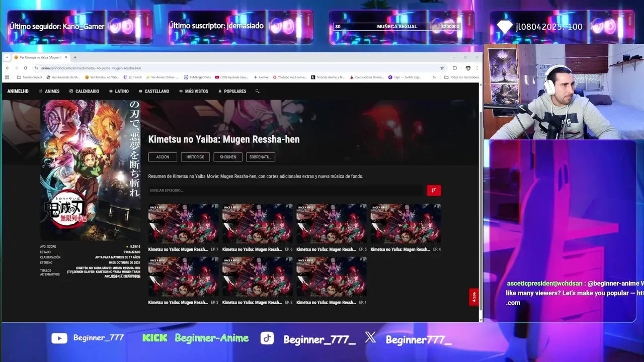Open the MÁS VISTOS menu item
The image size is (644, 362).
tap(193, 92)
